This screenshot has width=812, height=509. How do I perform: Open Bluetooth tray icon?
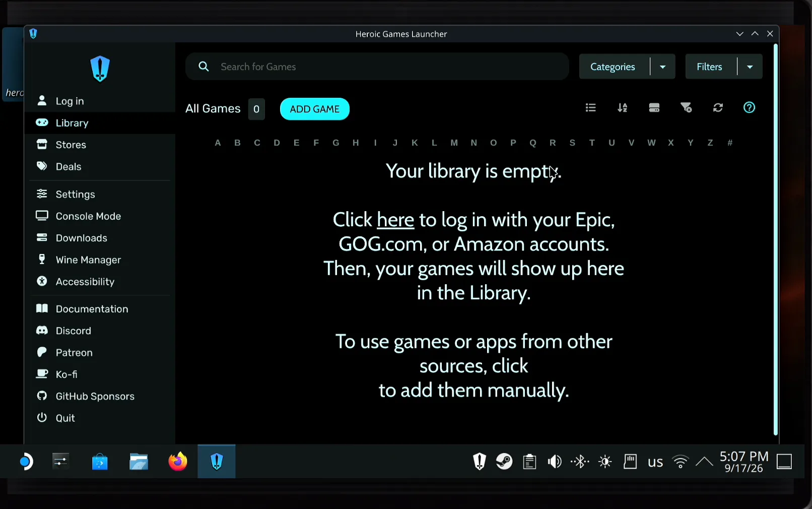click(580, 462)
